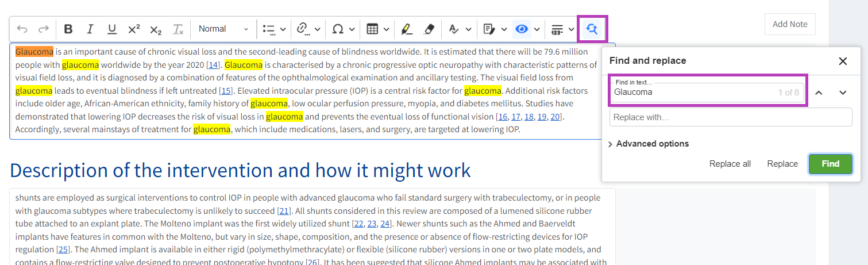Viewport: 868px width, 265px height.
Task: Apply superscript formatting
Action: (134, 29)
